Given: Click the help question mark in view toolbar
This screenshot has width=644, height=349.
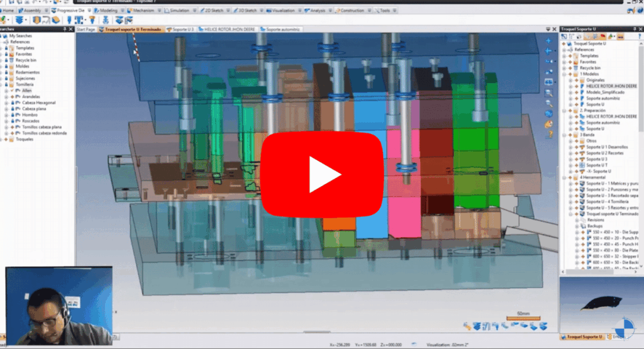Looking at the screenshot, I should tap(550, 135).
